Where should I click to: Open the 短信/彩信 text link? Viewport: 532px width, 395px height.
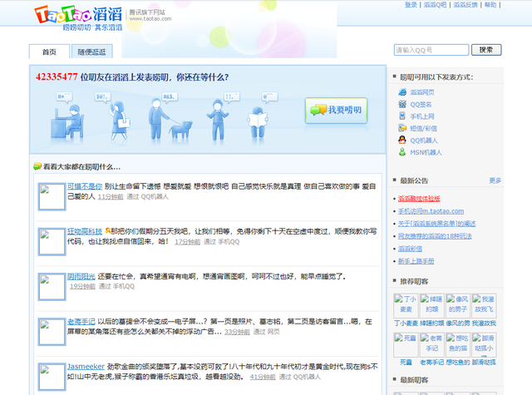tap(423, 128)
